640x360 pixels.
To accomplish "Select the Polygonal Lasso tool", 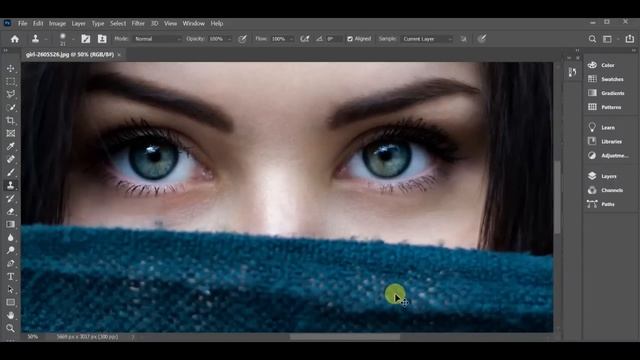I will [11, 94].
